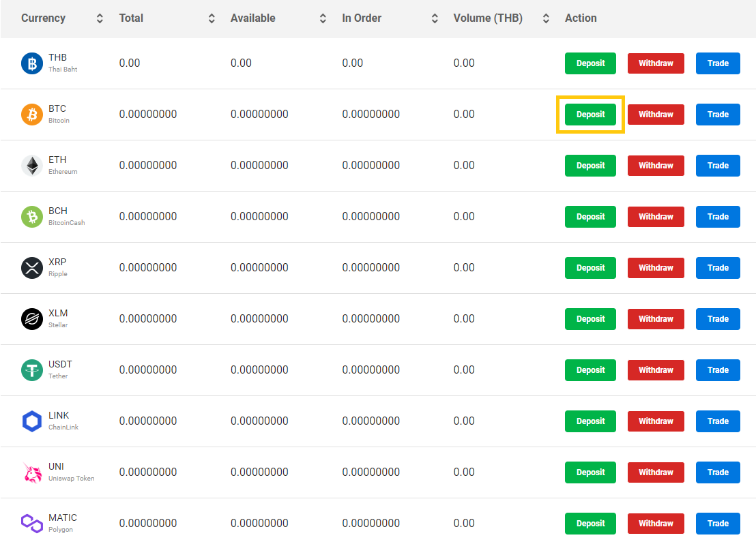Deposit Bitcoin (BTC)

[x=590, y=115]
